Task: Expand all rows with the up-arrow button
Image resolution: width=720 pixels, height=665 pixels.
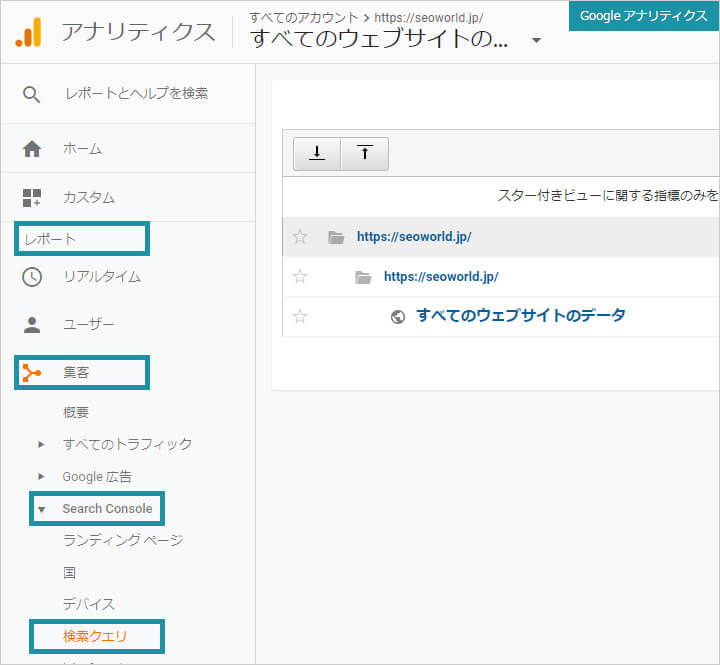Action: pos(365,153)
